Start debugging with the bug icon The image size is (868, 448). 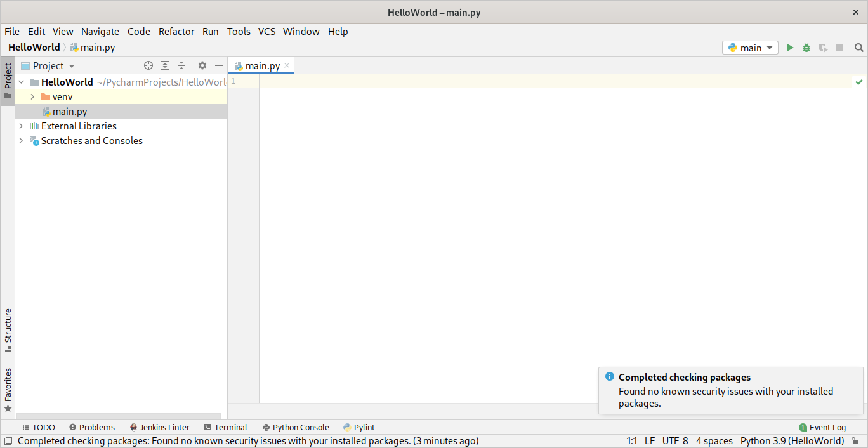806,47
